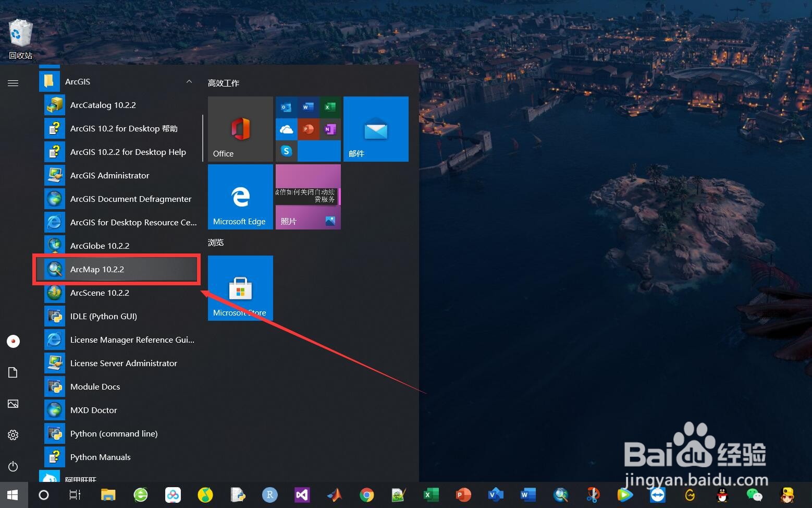The height and width of the screenshot is (508, 812).
Task: Click the Windows Start button
Action: [14, 495]
